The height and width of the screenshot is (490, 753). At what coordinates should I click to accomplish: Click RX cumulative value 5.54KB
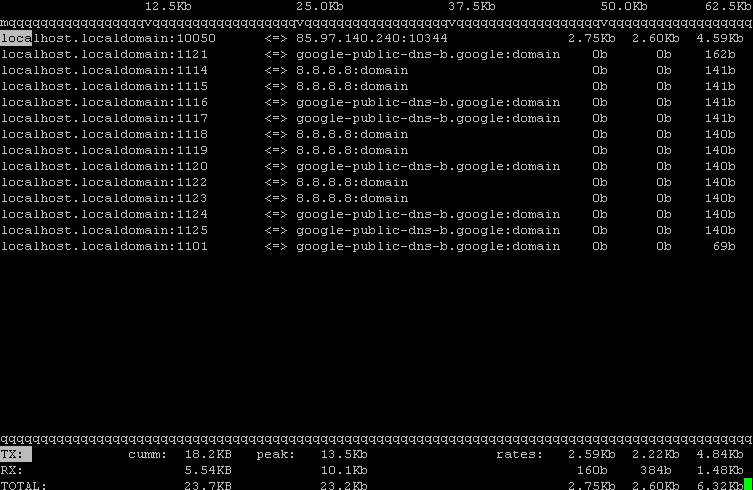[x=208, y=470]
